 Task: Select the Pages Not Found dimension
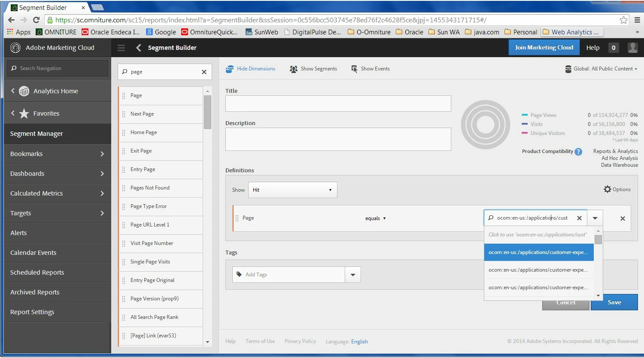[160, 188]
